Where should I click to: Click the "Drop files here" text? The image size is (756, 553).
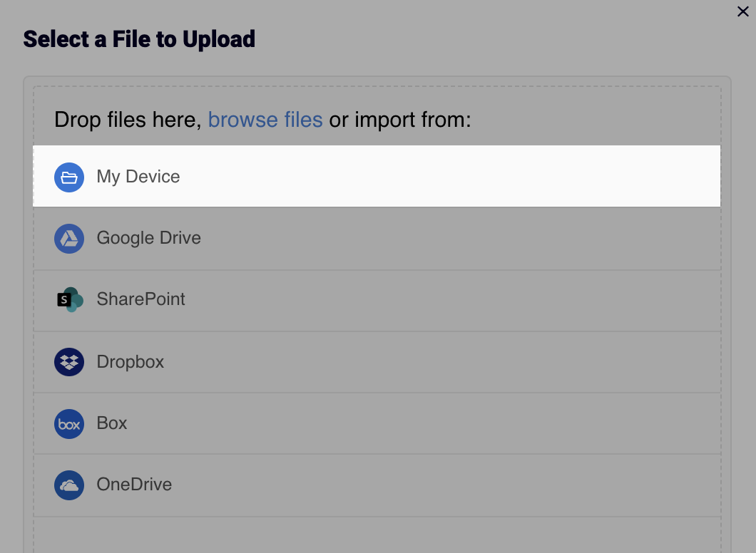(x=128, y=120)
